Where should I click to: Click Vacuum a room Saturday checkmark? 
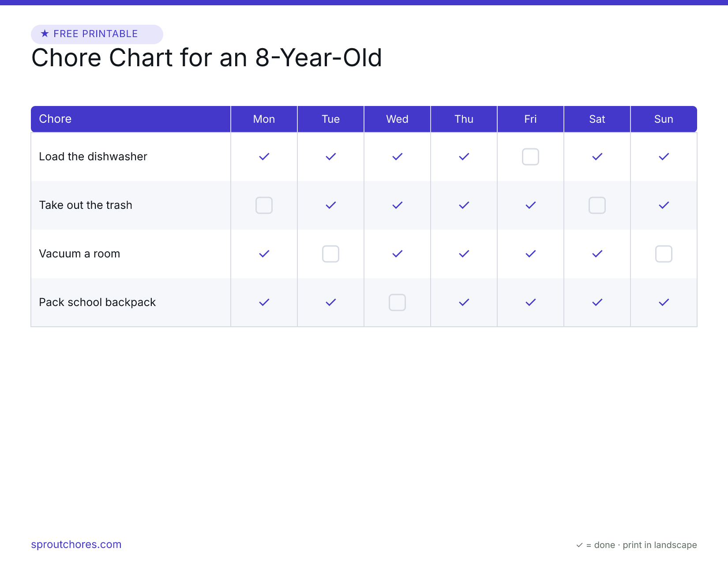click(597, 254)
